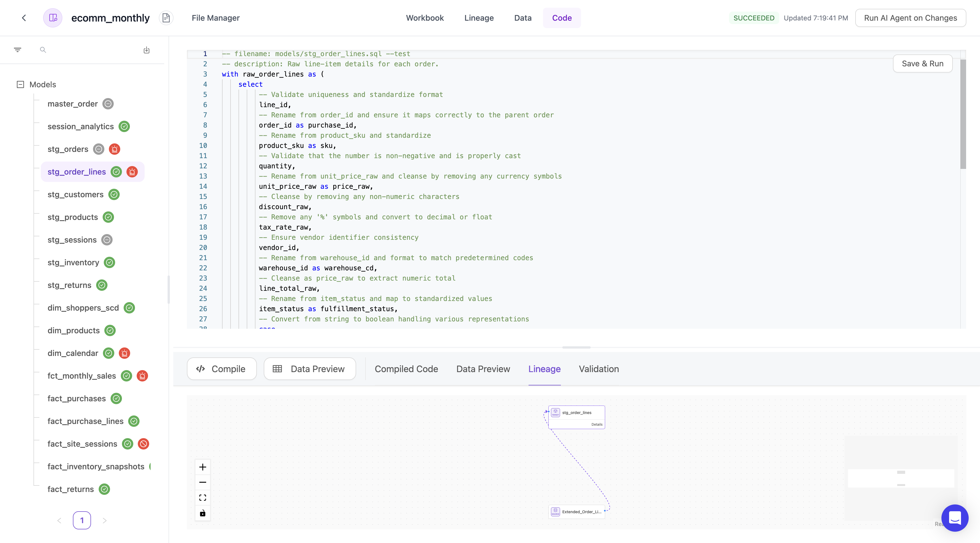Image resolution: width=980 pixels, height=543 pixels.
Task: Click the red alert badge on stg_orders
Action: tap(115, 149)
